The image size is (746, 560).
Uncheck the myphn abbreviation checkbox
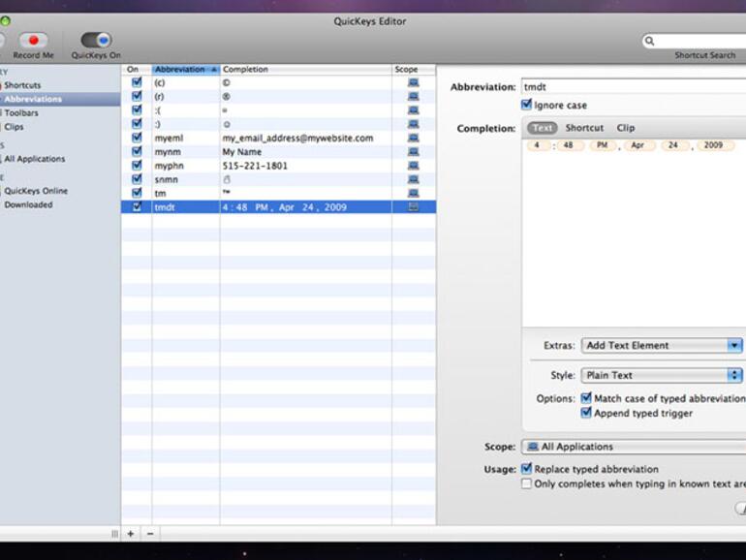(137, 165)
